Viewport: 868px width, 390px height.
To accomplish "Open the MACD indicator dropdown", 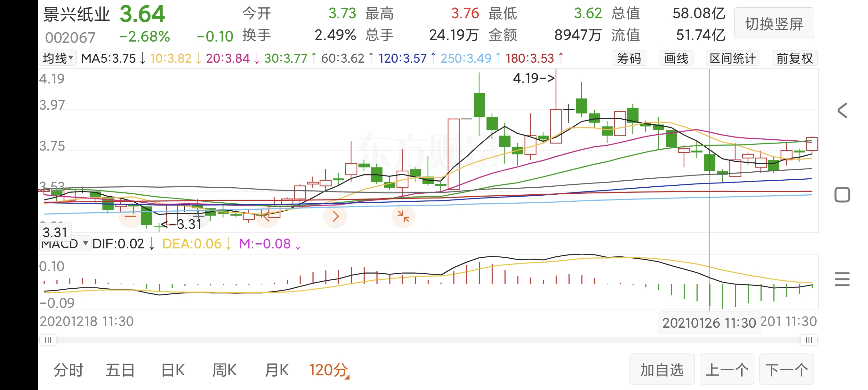I will coord(65,244).
